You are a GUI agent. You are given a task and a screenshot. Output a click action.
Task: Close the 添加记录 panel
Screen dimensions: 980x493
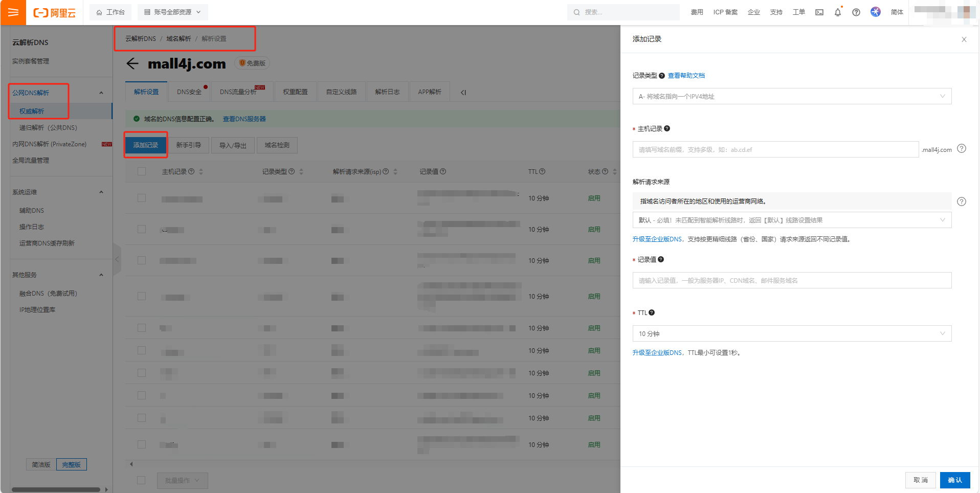[964, 39]
